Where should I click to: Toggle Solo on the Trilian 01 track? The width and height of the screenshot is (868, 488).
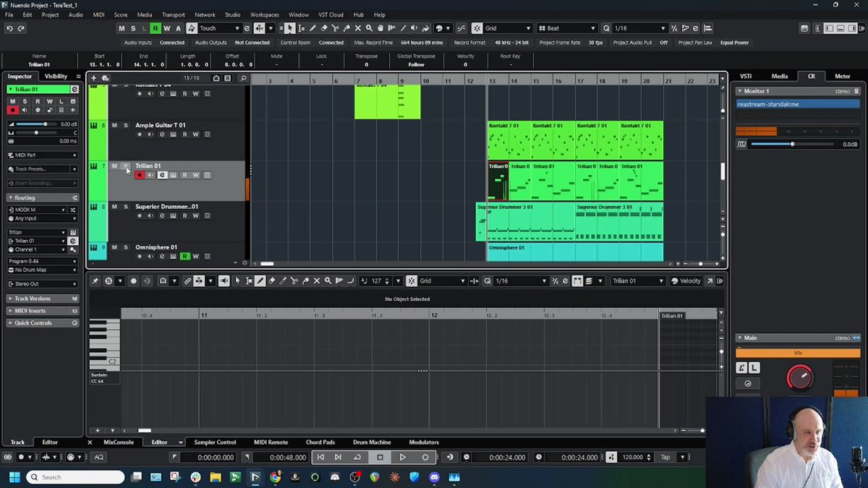click(125, 166)
